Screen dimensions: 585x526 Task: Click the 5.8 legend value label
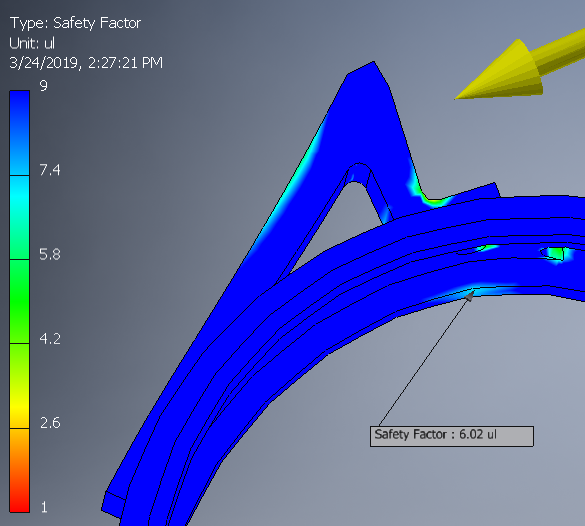(50, 254)
